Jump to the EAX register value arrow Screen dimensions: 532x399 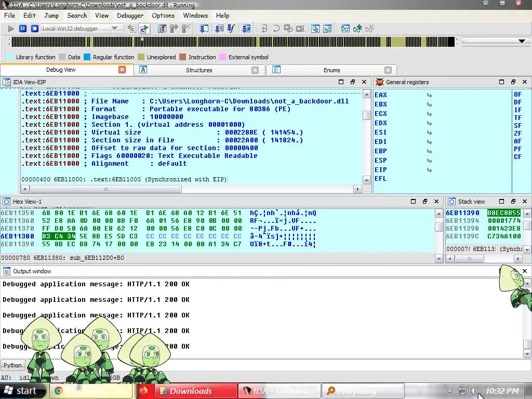point(429,96)
